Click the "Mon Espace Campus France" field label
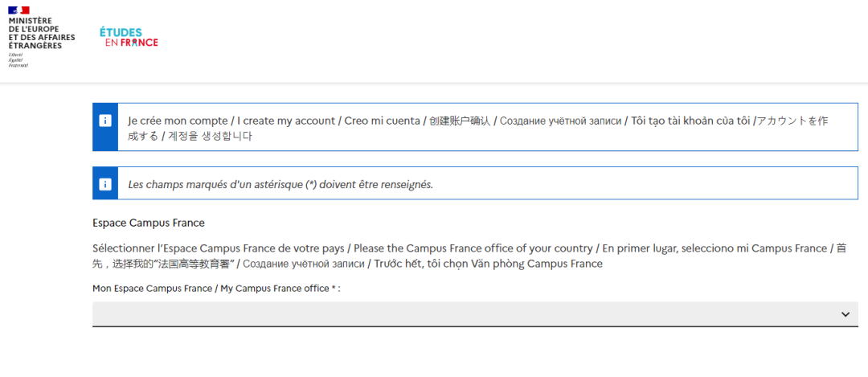This screenshot has width=868, height=377. tap(215, 288)
